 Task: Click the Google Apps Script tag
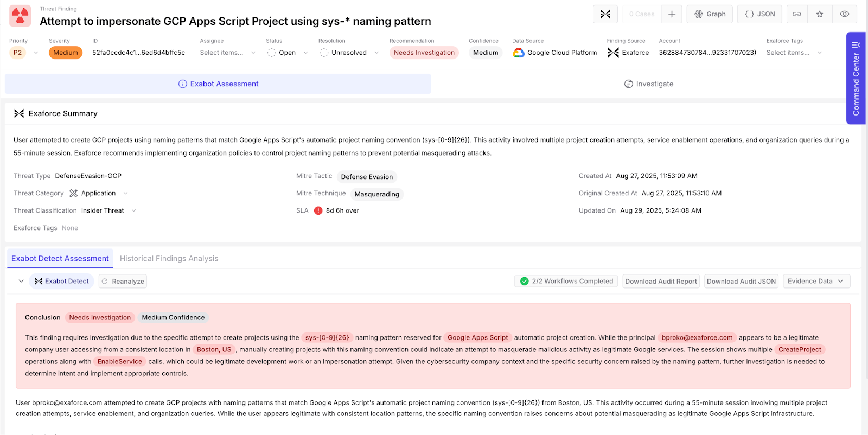pyautogui.click(x=477, y=337)
